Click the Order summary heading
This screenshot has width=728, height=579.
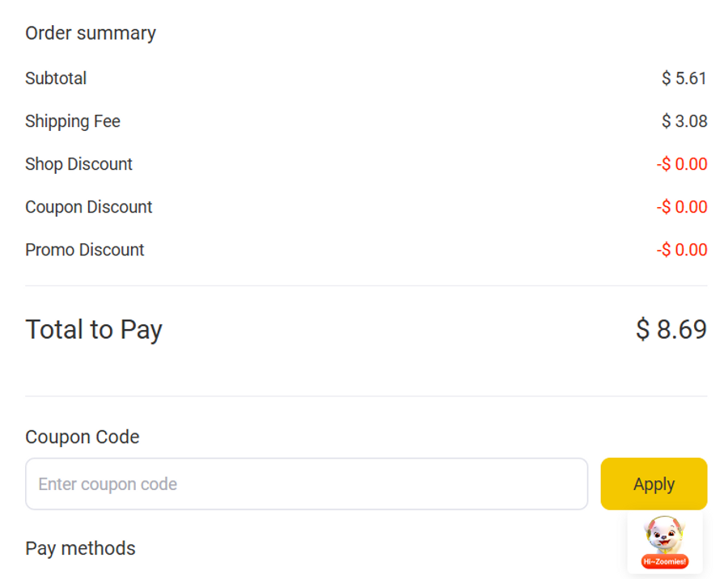coord(91,33)
